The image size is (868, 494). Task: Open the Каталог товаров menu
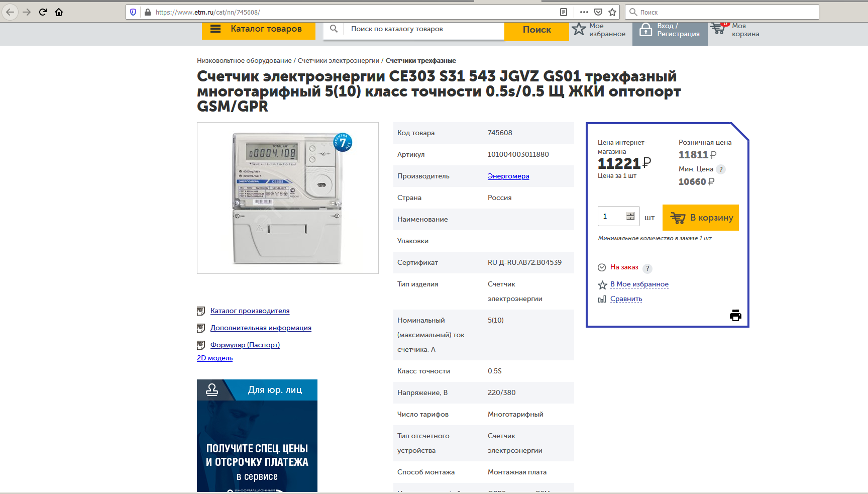(x=258, y=29)
